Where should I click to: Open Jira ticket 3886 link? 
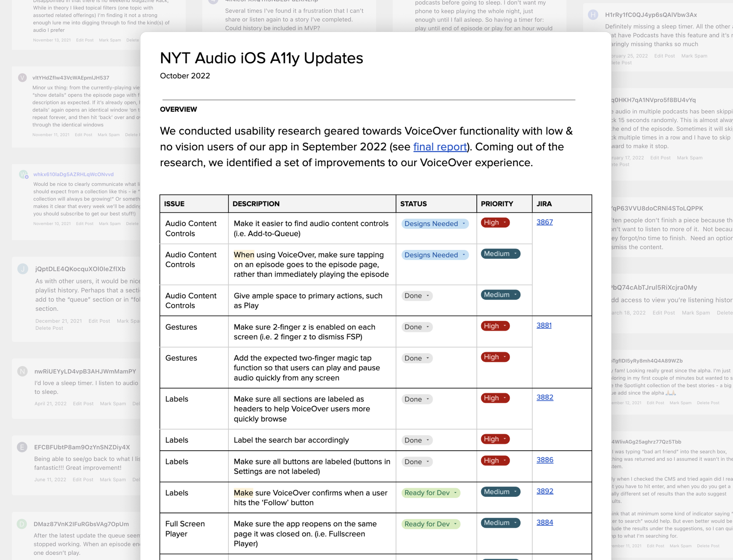[544, 460]
